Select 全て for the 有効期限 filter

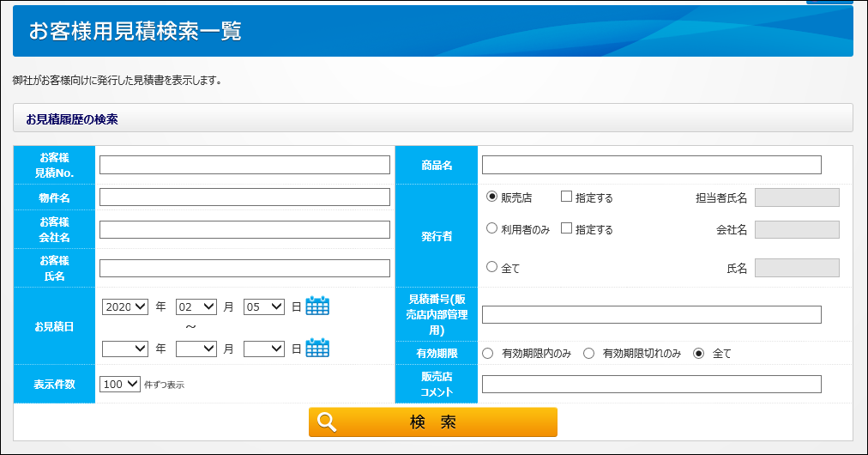coord(699,353)
